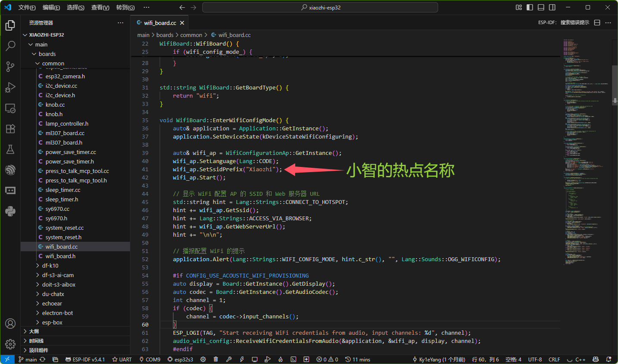
Task: Click the ESP-IDF full clean trash icon
Action: click(216, 359)
